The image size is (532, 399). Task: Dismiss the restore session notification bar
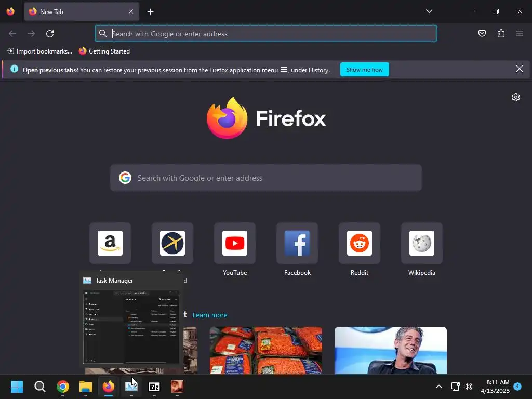tap(519, 69)
